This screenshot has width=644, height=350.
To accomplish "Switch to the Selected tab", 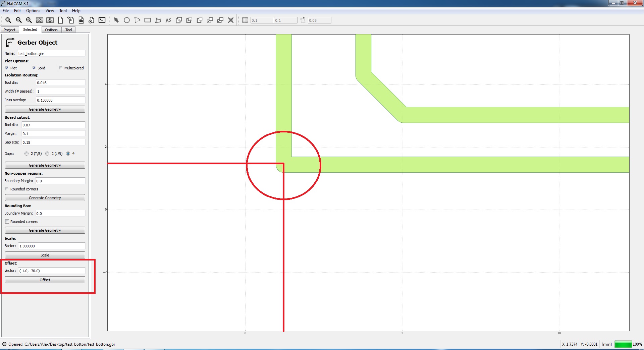I will click(30, 30).
